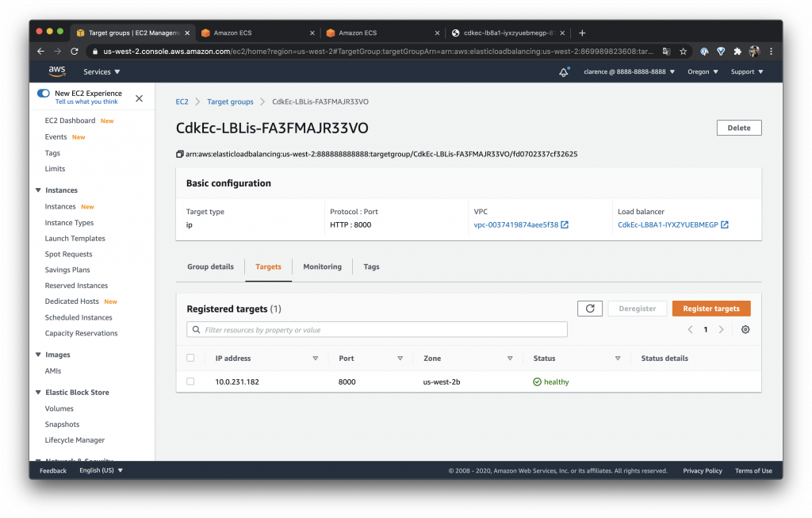Image resolution: width=812 pixels, height=518 pixels.
Task: Click the Deregister button
Action: [x=637, y=309]
